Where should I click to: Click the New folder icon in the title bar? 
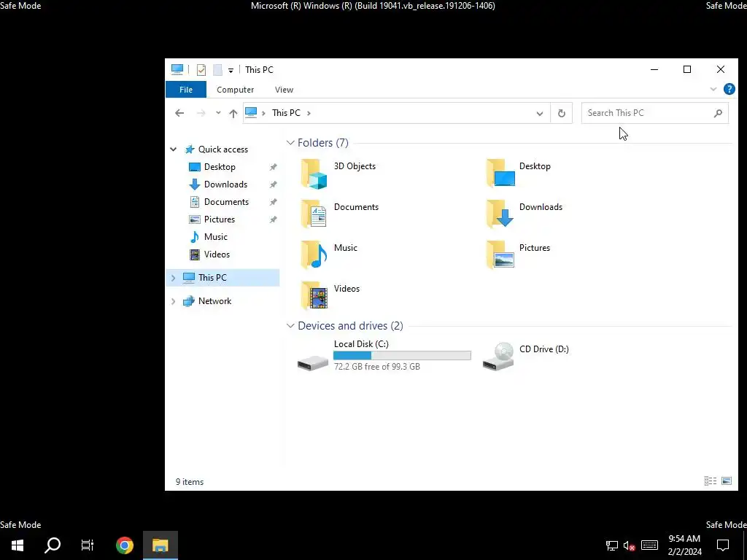click(x=217, y=69)
